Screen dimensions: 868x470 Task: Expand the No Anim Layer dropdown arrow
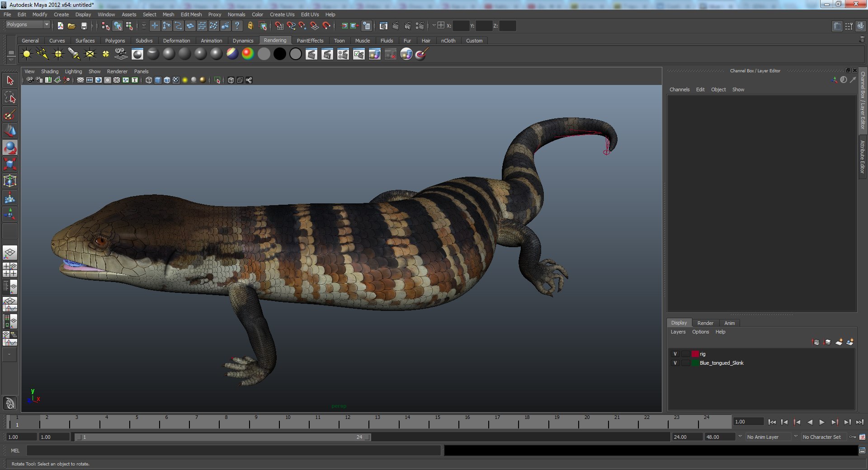(740, 437)
